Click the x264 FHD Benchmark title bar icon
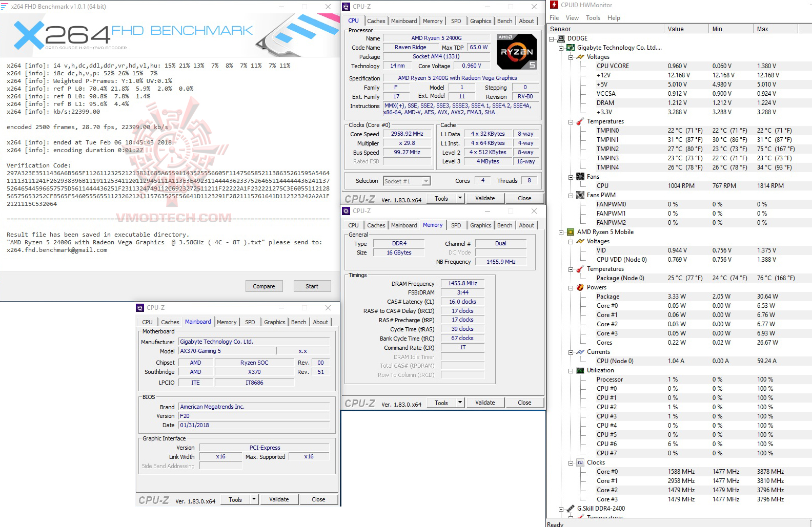The image size is (812, 527). 5,7
